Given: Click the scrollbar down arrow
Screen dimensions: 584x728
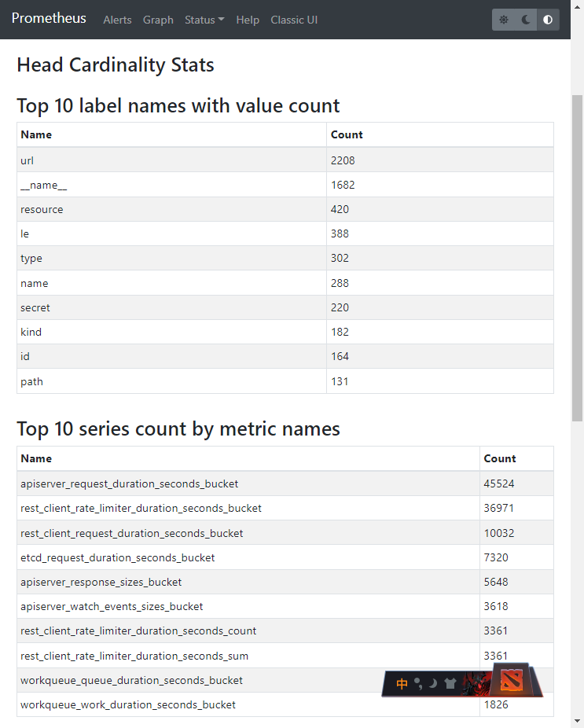Looking at the screenshot, I should point(578,720).
